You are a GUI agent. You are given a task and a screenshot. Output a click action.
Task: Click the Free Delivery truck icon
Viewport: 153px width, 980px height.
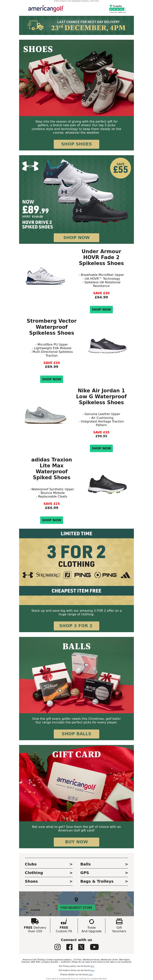click(35, 921)
